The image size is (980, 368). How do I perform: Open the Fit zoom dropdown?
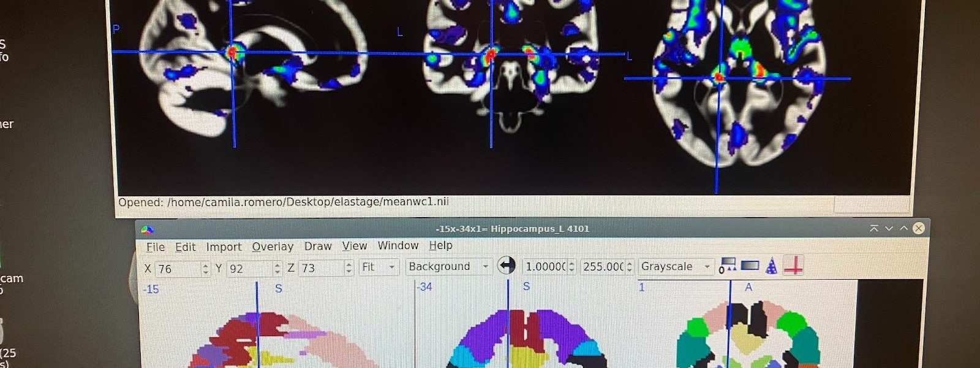[379, 267]
